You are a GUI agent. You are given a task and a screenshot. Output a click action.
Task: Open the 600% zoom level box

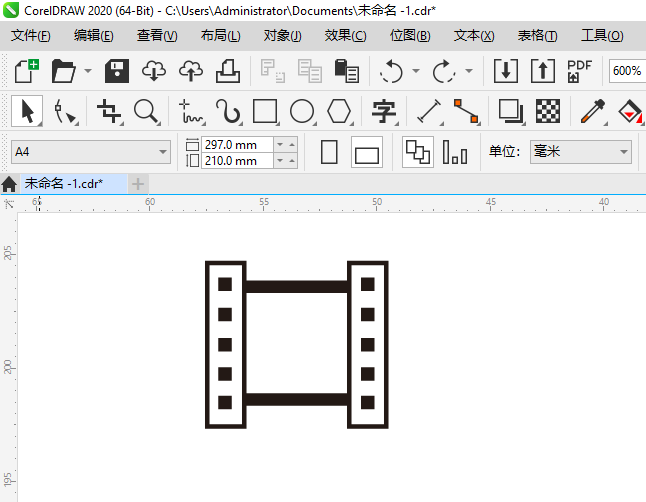pos(627,71)
